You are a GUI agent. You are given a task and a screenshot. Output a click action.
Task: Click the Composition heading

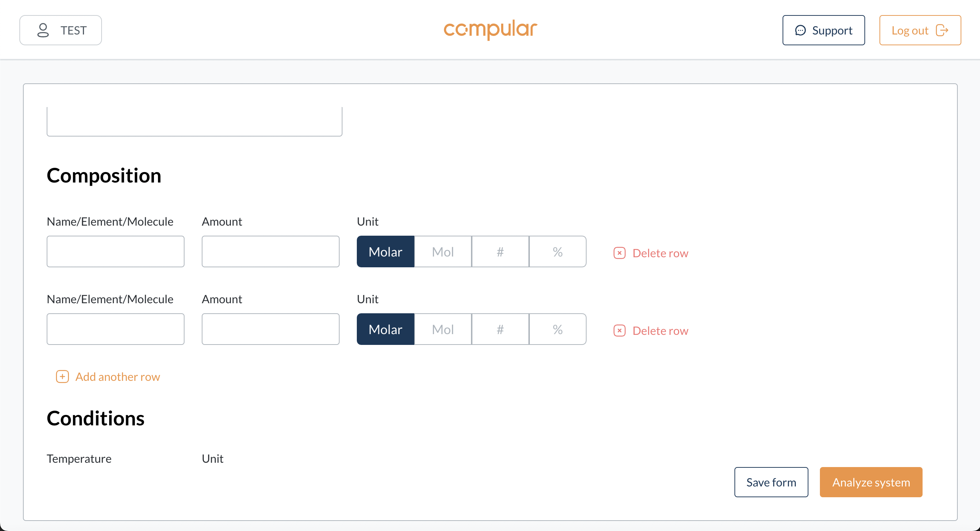(x=104, y=176)
